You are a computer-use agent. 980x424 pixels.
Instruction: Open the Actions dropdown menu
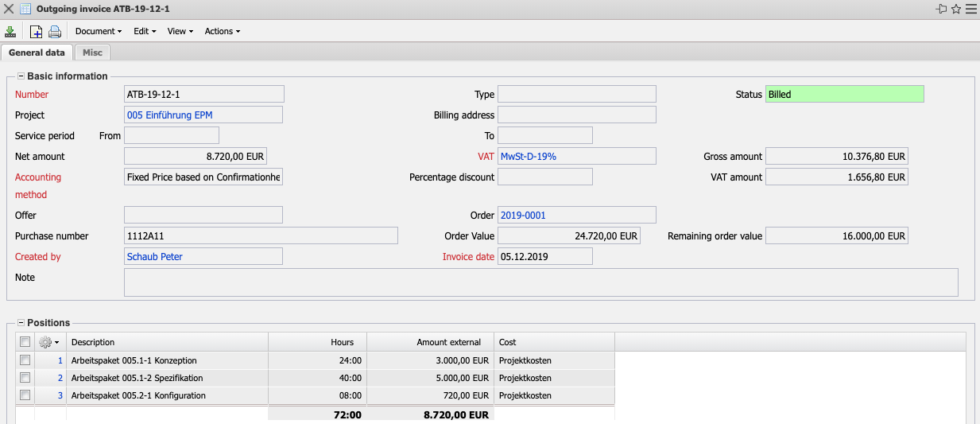(222, 32)
